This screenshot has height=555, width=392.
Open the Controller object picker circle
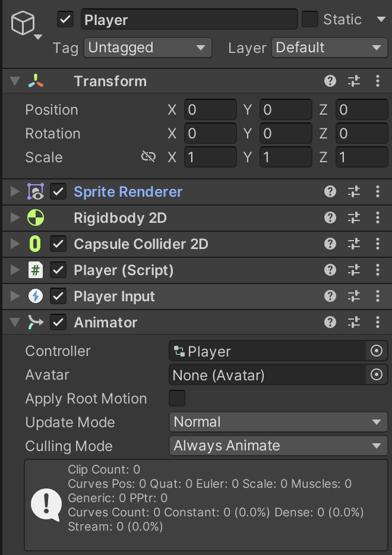pos(377,351)
